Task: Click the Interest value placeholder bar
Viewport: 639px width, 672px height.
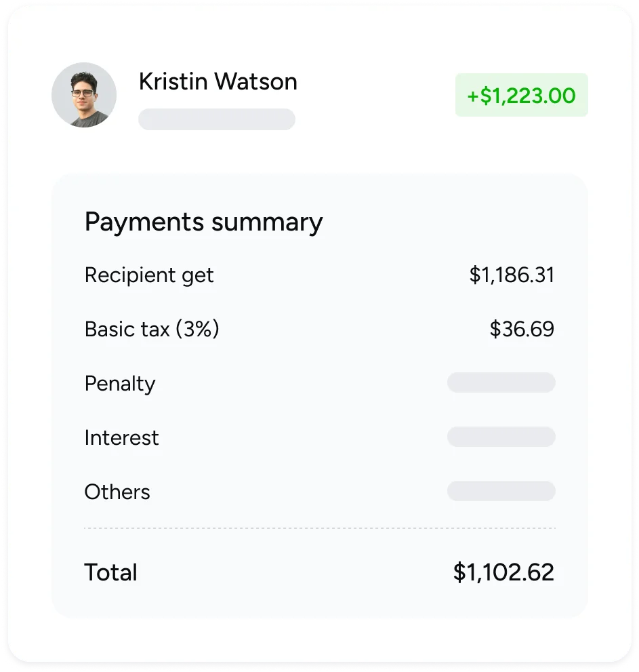Action: 501,437
